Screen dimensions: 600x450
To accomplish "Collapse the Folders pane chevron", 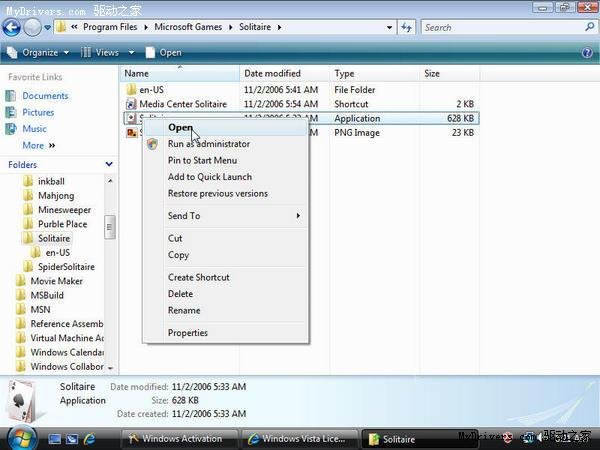I will [109, 164].
